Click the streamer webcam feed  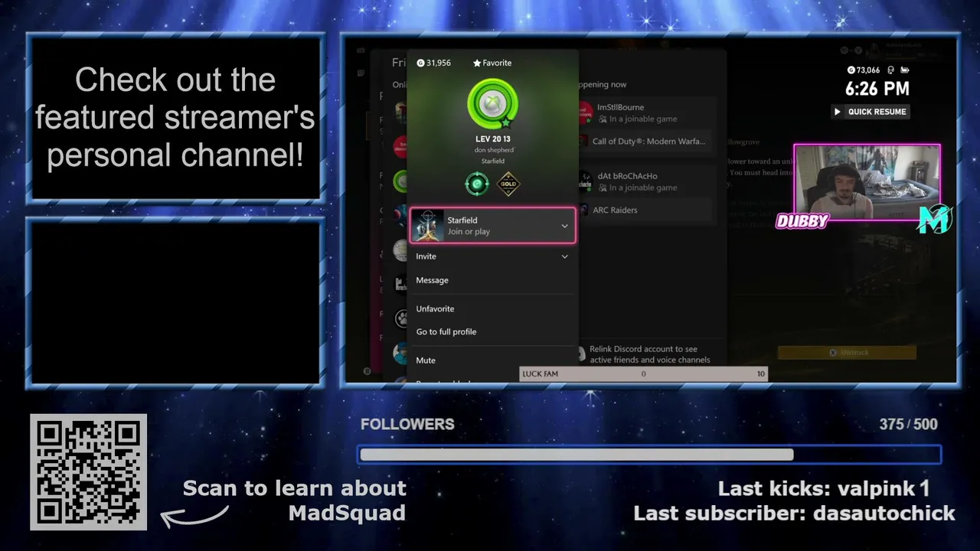tap(867, 183)
